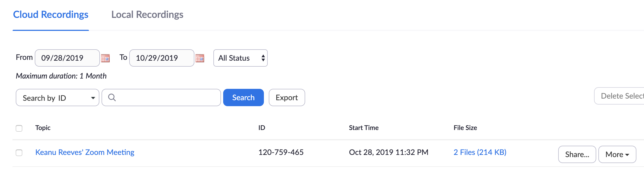Click the magnifier icon in search box
This screenshot has height=182, width=644.
click(x=112, y=97)
